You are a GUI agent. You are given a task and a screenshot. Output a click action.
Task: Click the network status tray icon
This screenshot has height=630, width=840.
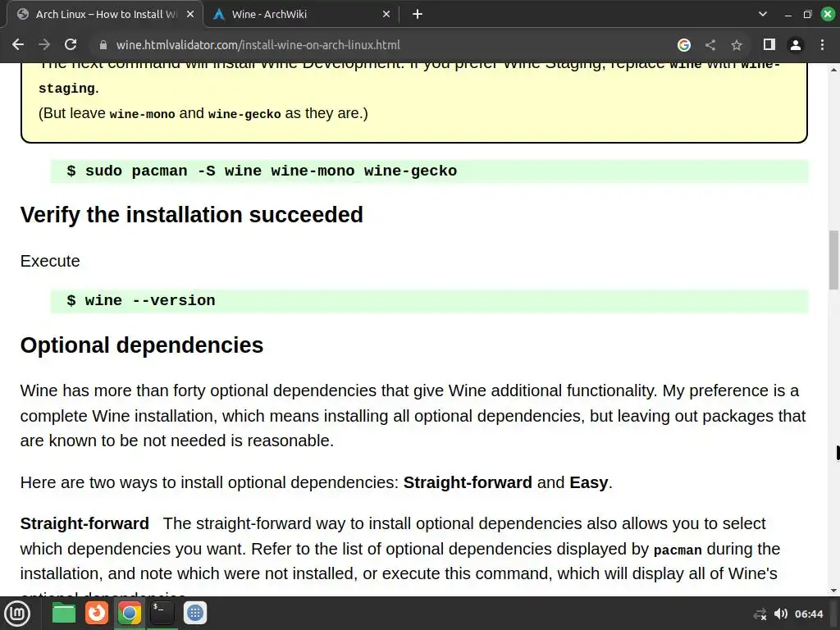click(760, 614)
